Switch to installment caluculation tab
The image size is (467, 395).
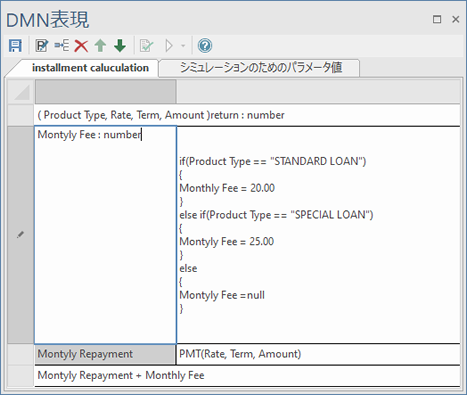tap(90, 68)
